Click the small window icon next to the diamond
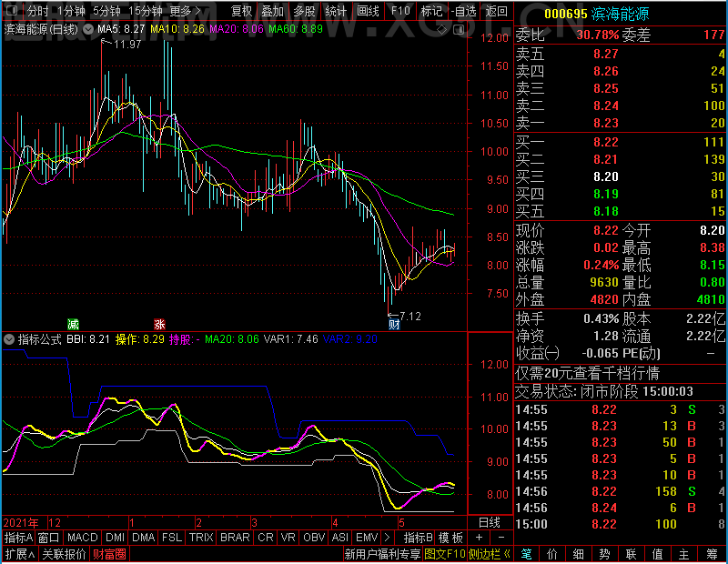 pos(459,30)
